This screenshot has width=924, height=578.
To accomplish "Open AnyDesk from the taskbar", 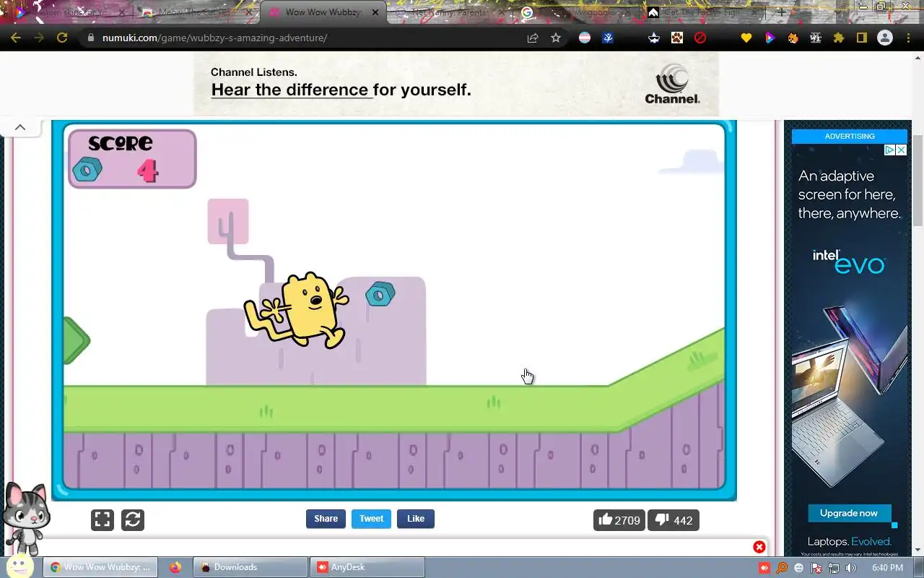I will point(367,567).
